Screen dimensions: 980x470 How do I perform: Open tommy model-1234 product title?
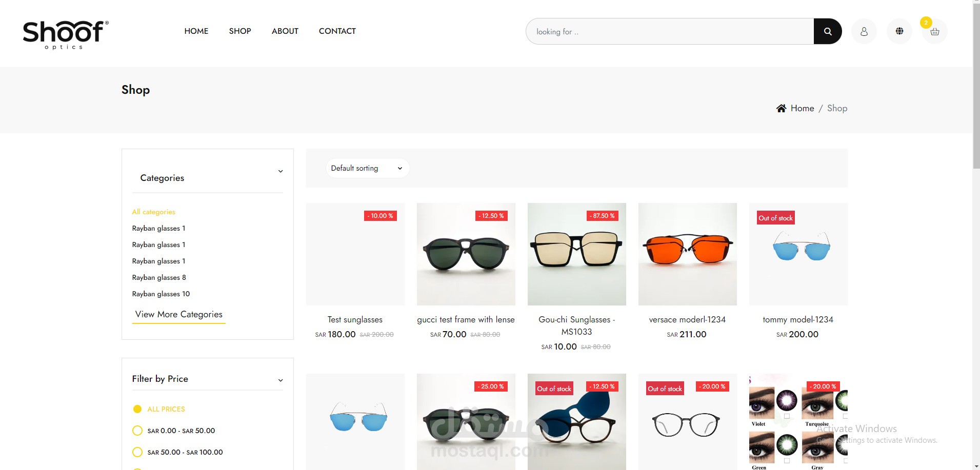click(798, 319)
